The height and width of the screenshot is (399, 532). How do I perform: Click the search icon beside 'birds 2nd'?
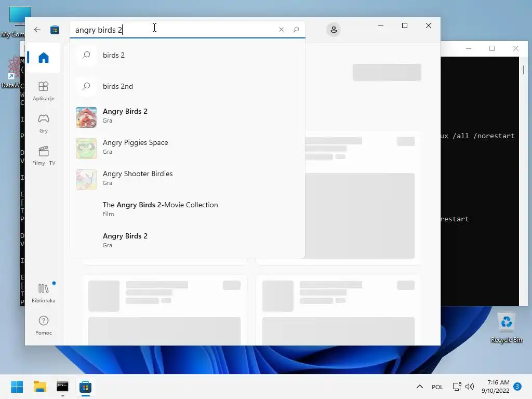86,86
